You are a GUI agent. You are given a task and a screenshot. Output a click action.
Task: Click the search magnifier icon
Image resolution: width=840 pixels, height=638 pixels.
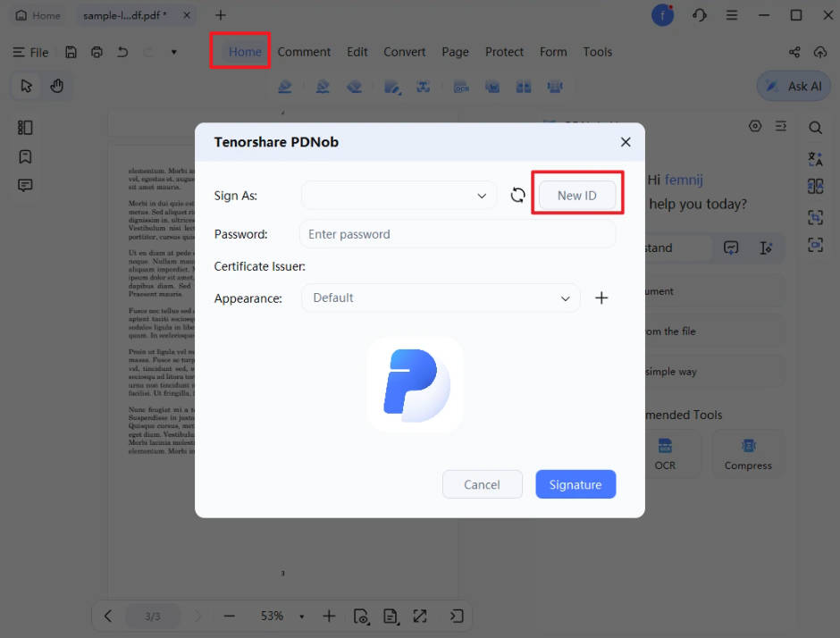point(815,128)
